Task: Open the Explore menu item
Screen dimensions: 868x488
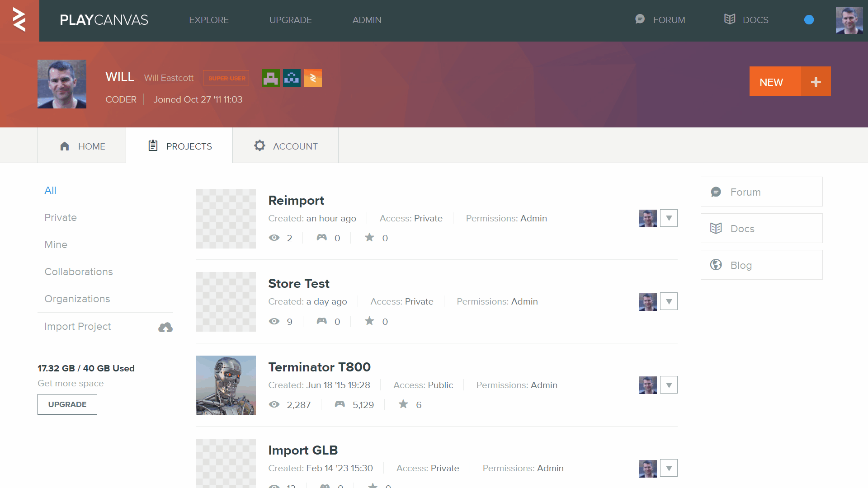Action: point(209,20)
